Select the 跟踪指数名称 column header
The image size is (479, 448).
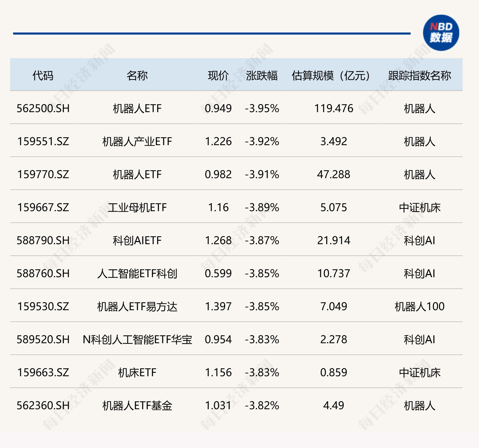click(x=420, y=76)
